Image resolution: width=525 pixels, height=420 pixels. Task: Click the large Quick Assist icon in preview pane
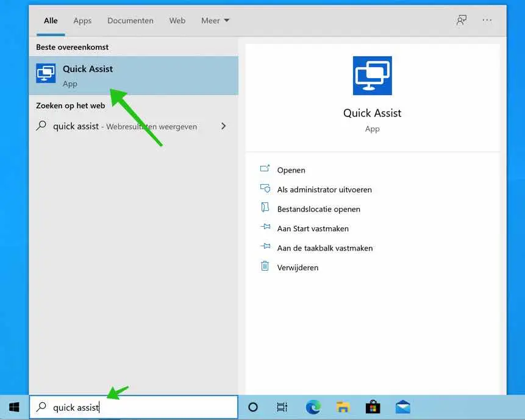(372, 76)
